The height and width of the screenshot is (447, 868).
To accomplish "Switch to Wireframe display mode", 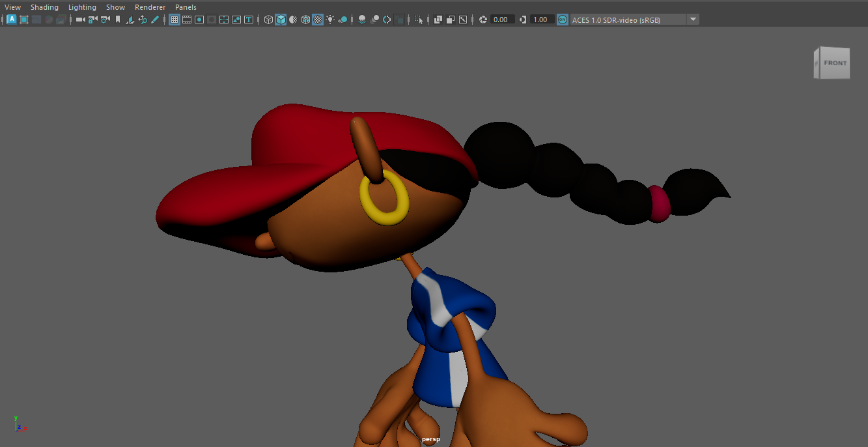I will pyautogui.click(x=268, y=20).
